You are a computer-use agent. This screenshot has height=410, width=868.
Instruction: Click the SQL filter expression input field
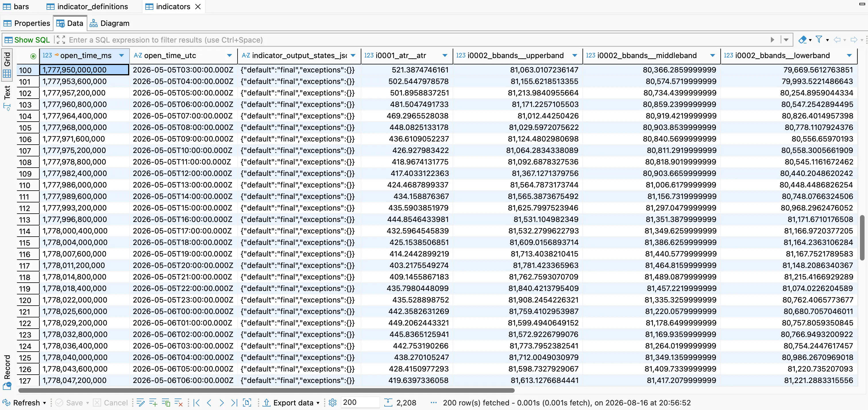(416, 40)
